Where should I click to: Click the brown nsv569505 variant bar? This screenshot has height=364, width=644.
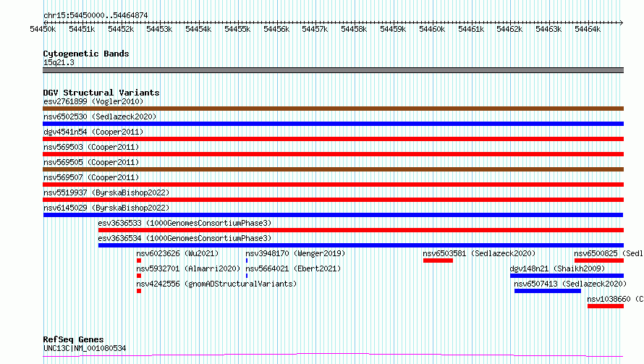(333, 169)
